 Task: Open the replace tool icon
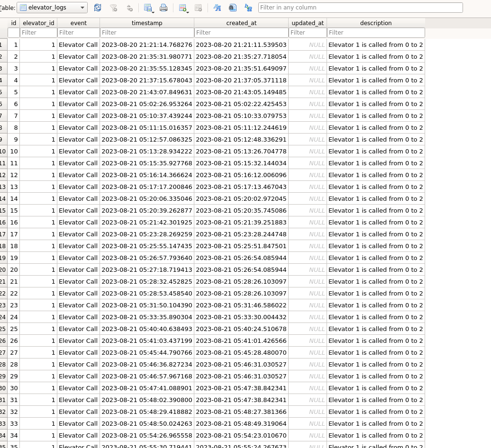click(x=248, y=8)
